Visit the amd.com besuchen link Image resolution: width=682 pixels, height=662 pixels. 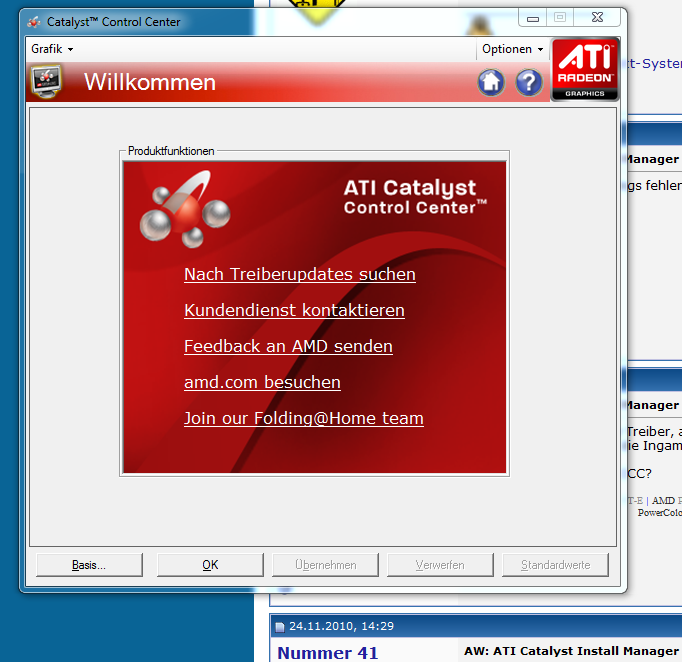262,383
